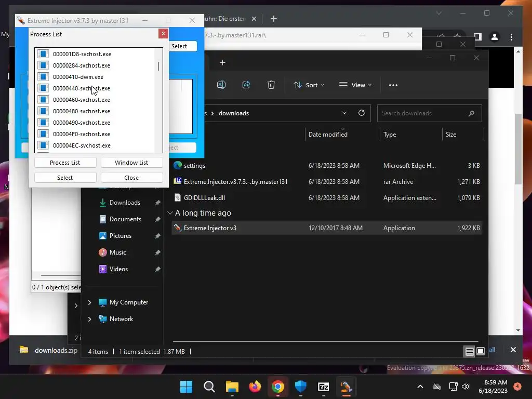Click the Share icon in Explorer toolbar
This screenshot has height=399, width=532.
(x=246, y=85)
